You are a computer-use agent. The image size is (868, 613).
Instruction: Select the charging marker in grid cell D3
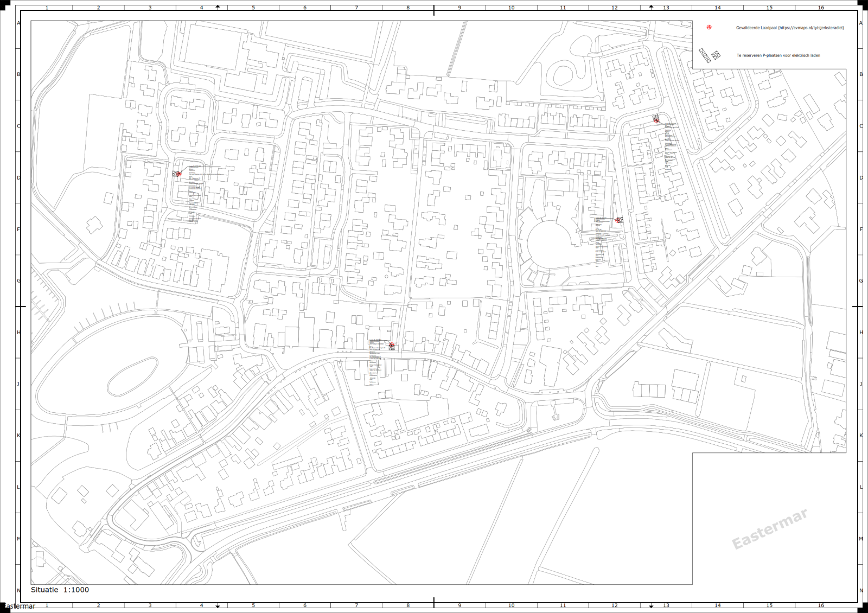pos(177,174)
